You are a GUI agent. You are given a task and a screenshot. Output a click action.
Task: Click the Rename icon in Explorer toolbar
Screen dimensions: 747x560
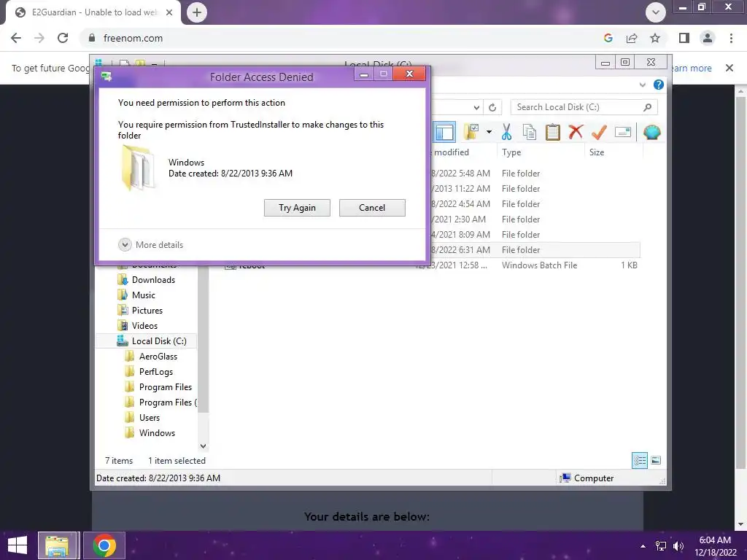tap(623, 132)
